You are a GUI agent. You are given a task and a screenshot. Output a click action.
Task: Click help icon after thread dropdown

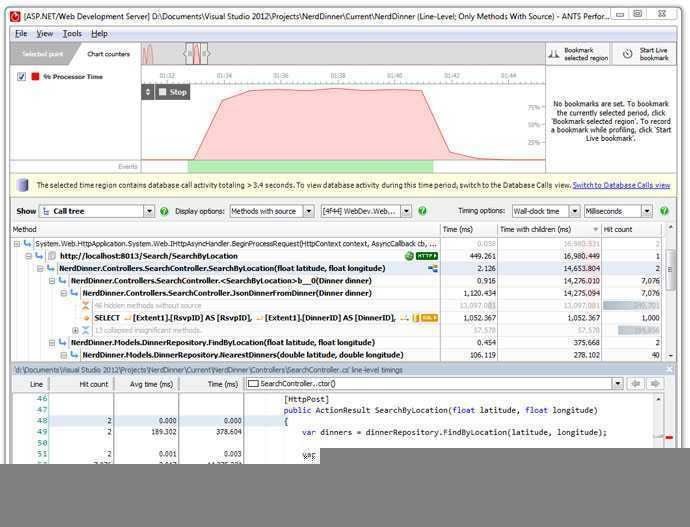point(422,211)
